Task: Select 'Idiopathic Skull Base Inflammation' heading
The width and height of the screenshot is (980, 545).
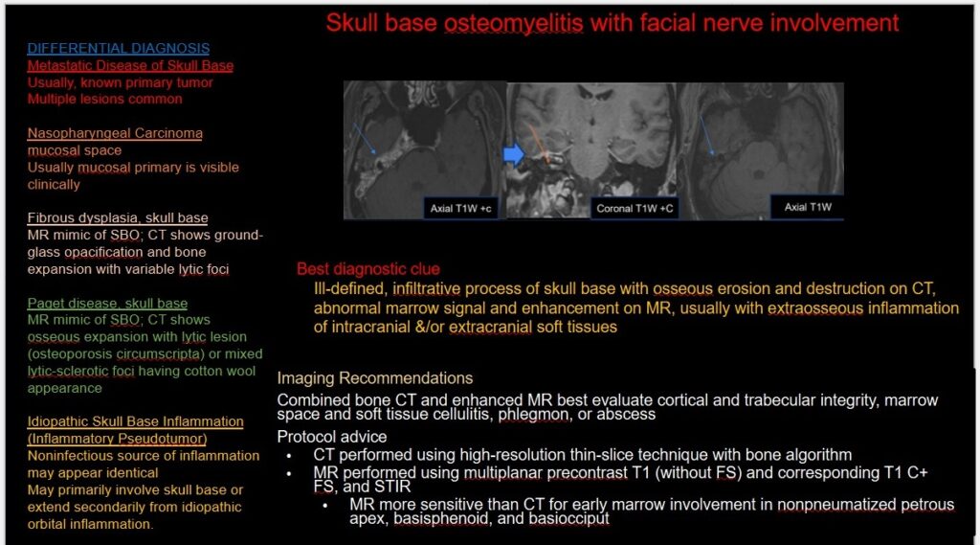Action: point(135,421)
